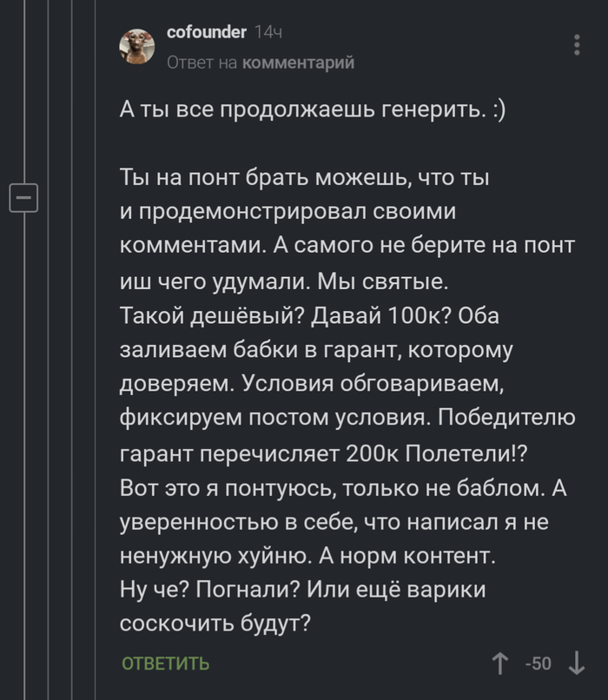Click the 'Ответ на' label text

pos(201,63)
